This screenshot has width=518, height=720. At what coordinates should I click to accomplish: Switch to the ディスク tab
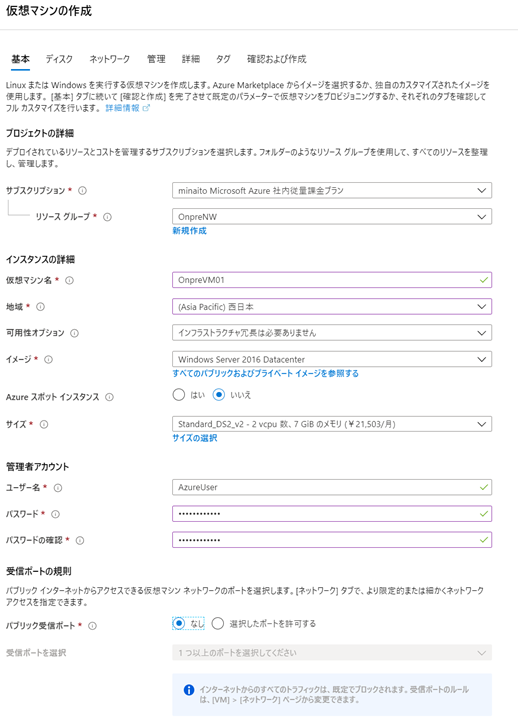[x=59, y=59]
